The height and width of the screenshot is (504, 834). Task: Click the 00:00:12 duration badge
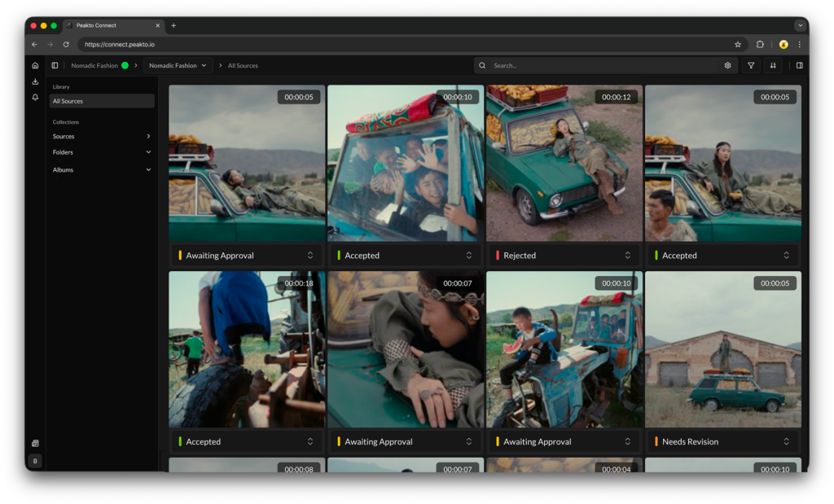pos(616,97)
